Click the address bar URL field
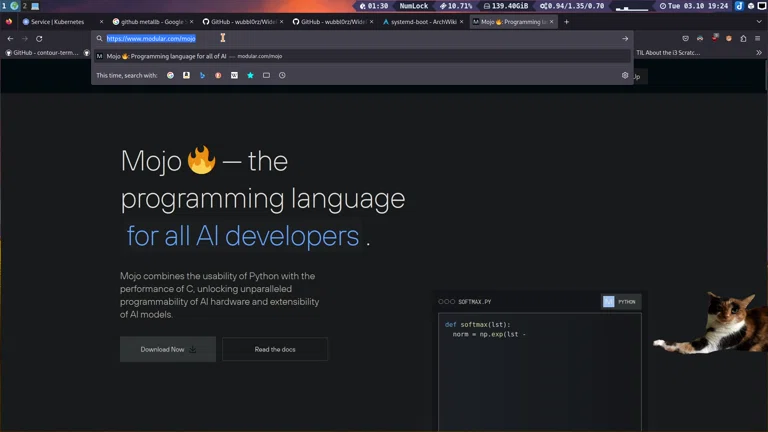The width and height of the screenshot is (768, 432). 360,39
